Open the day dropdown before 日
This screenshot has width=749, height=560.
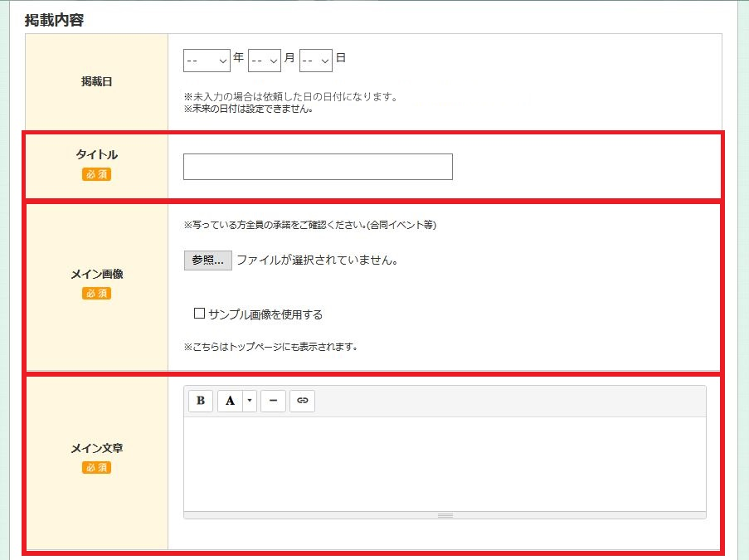316,61
